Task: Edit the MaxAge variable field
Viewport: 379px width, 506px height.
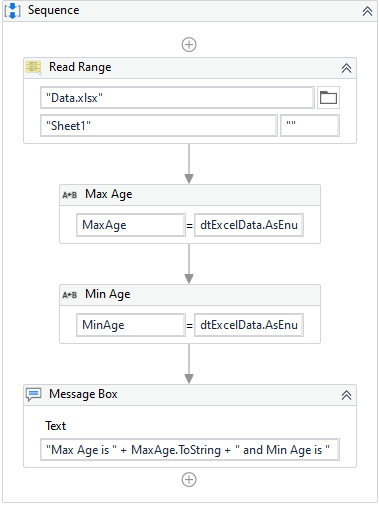Action: coord(131,225)
